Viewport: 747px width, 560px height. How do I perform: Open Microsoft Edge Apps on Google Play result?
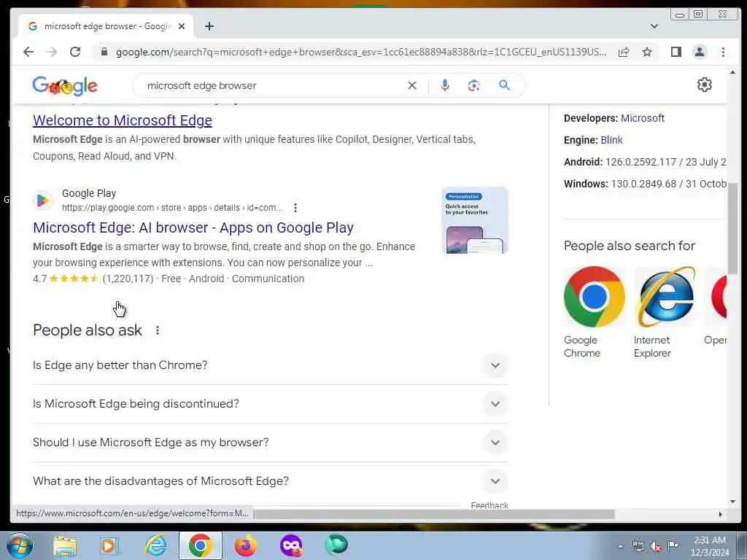[x=193, y=227]
